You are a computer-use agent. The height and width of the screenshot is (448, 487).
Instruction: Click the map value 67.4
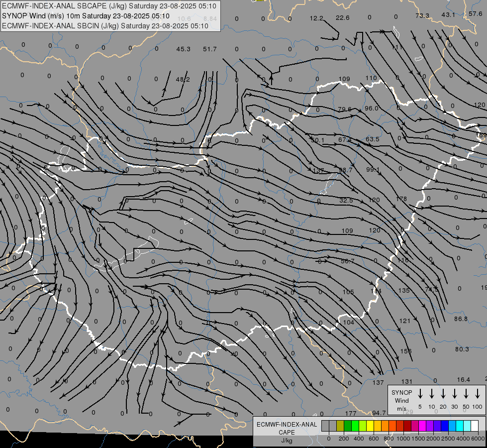(345, 139)
